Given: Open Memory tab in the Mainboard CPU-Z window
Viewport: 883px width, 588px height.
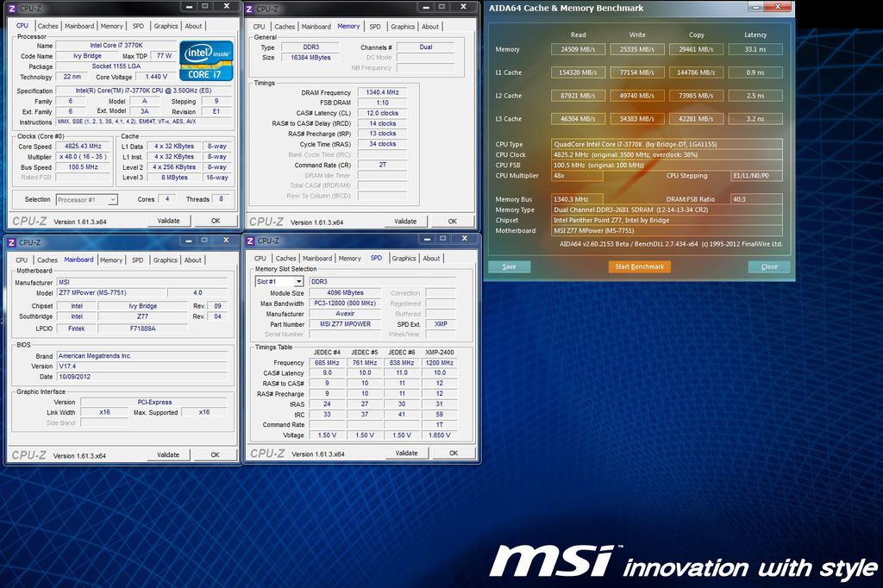Looking at the screenshot, I should 111,260.
